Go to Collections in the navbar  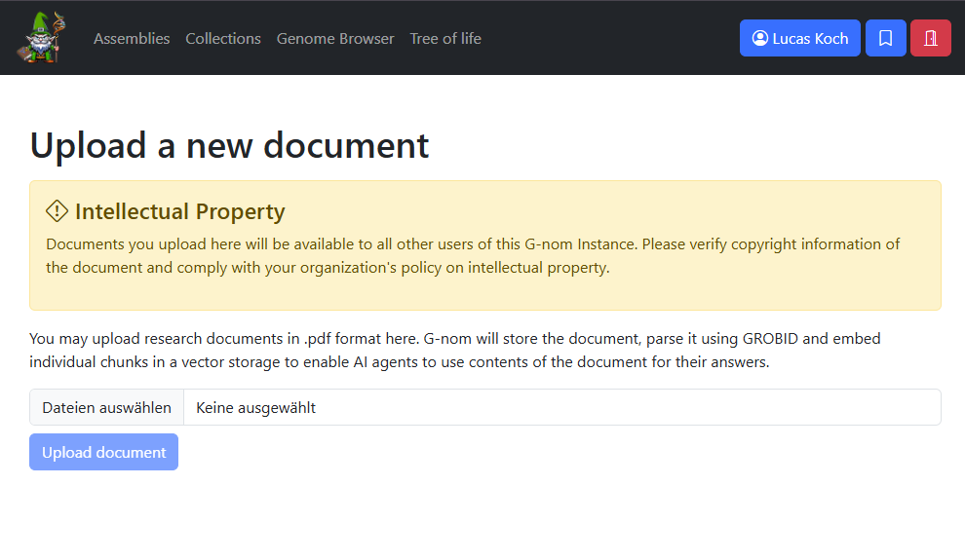223,38
